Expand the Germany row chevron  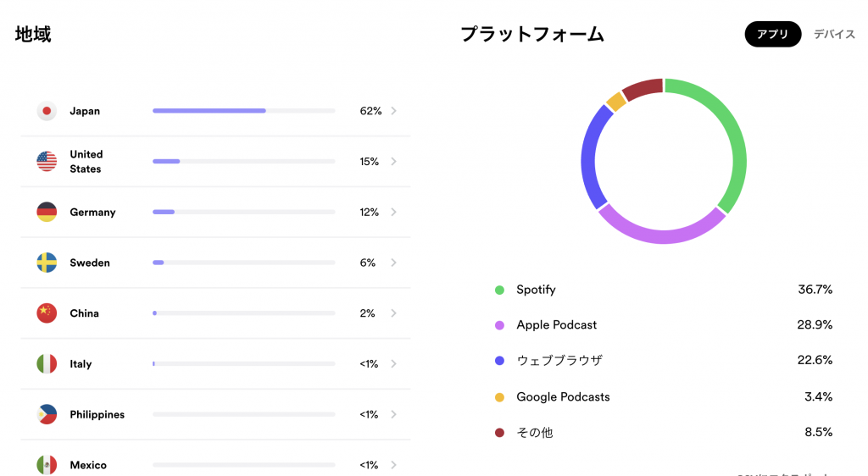[x=394, y=212]
